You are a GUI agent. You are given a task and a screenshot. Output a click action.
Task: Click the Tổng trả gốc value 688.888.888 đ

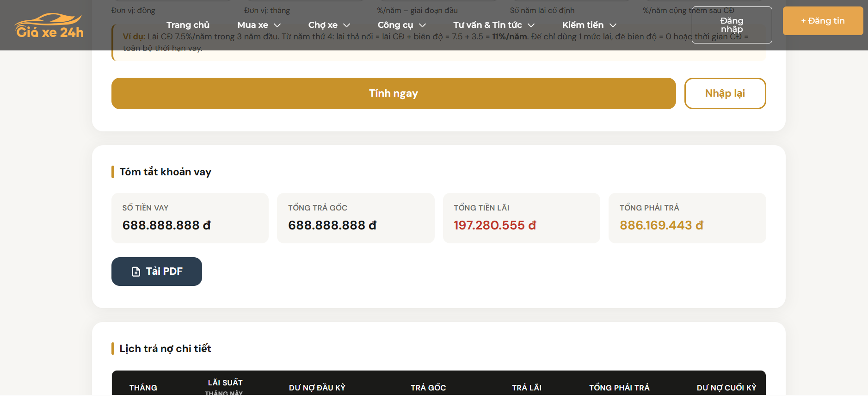[x=332, y=225]
